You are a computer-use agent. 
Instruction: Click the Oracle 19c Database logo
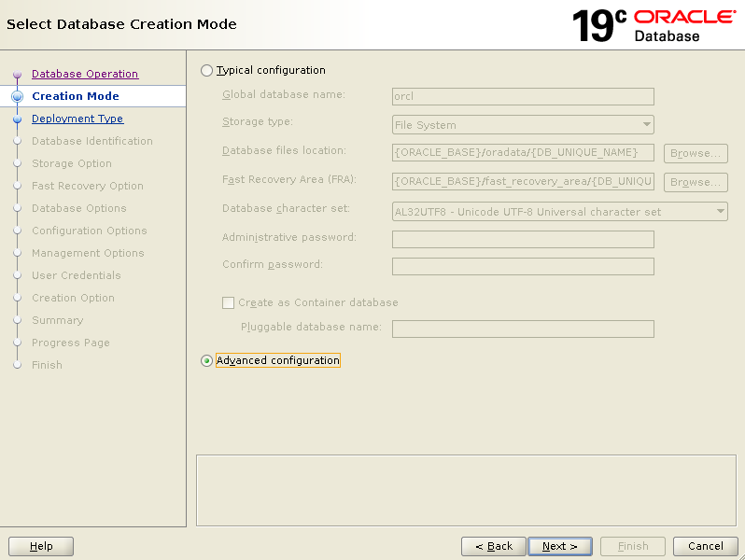(x=654, y=25)
